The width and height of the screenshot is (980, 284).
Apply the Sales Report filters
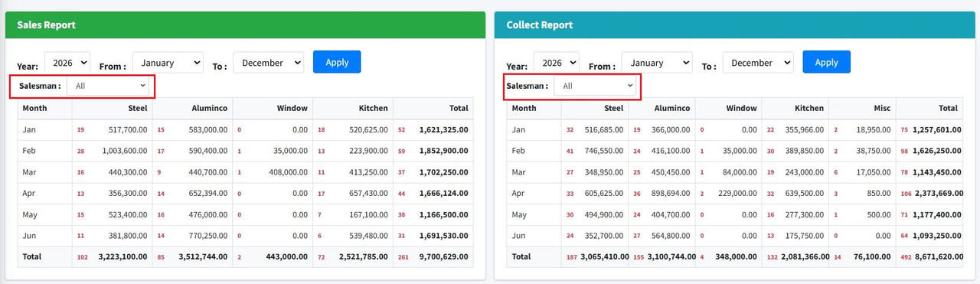(x=337, y=62)
